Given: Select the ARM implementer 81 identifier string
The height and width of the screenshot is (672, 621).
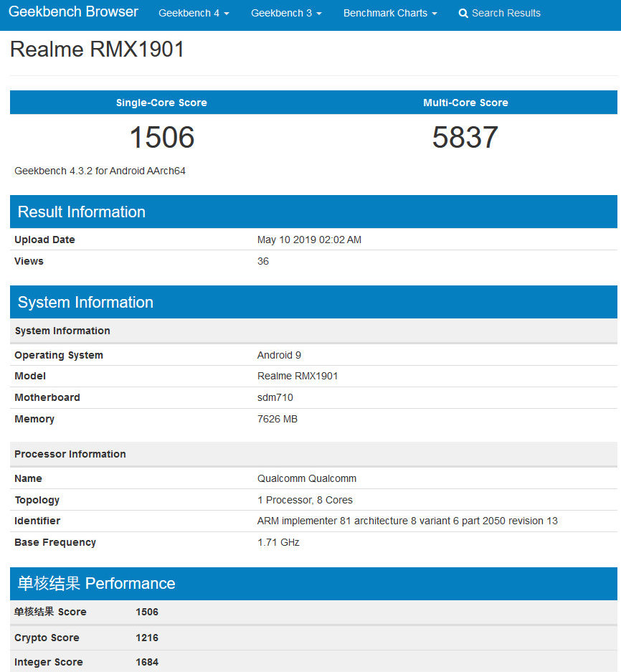Looking at the screenshot, I should pos(407,521).
